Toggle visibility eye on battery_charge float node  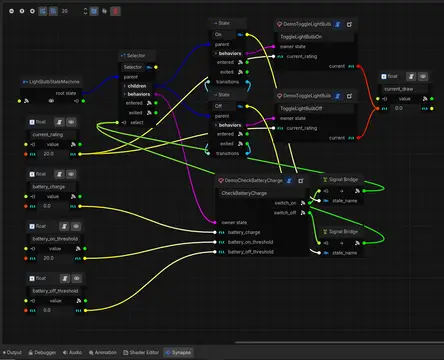click(71, 174)
